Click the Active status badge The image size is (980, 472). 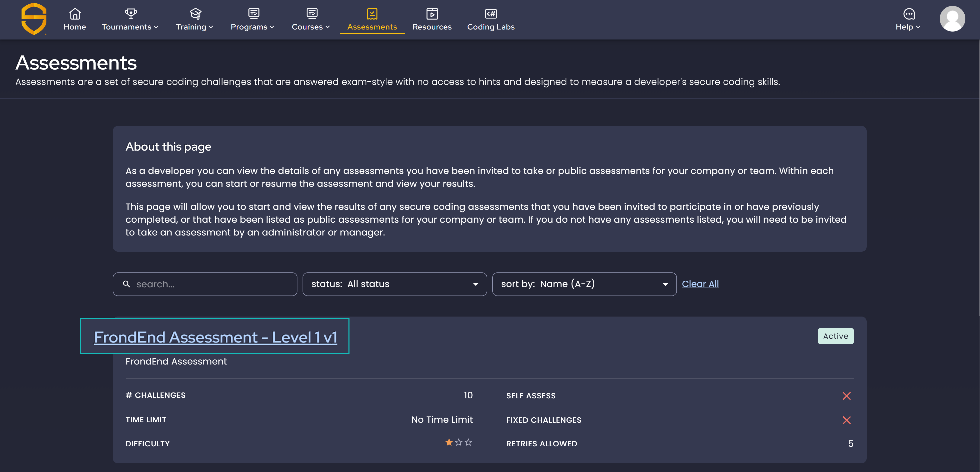pyautogui.click(x=835, y=336)
